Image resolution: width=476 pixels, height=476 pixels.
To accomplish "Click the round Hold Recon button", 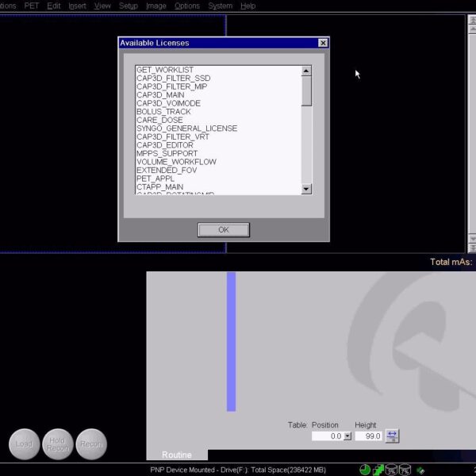I will click(x=58, y=443).
